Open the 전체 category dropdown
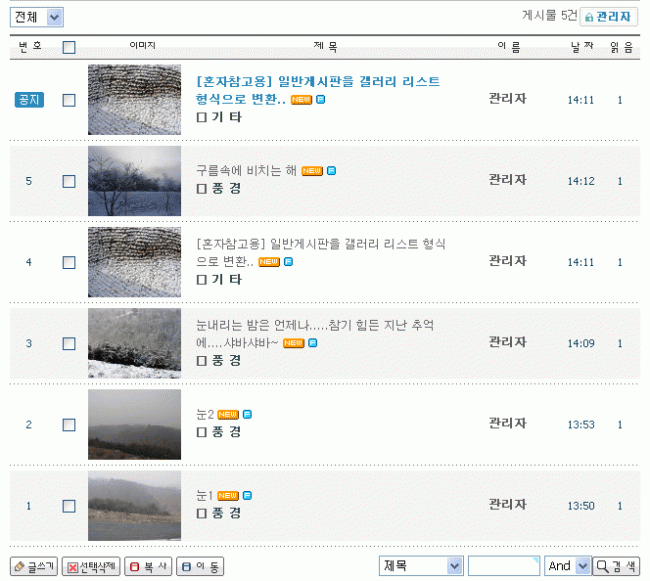 point(38,17)
